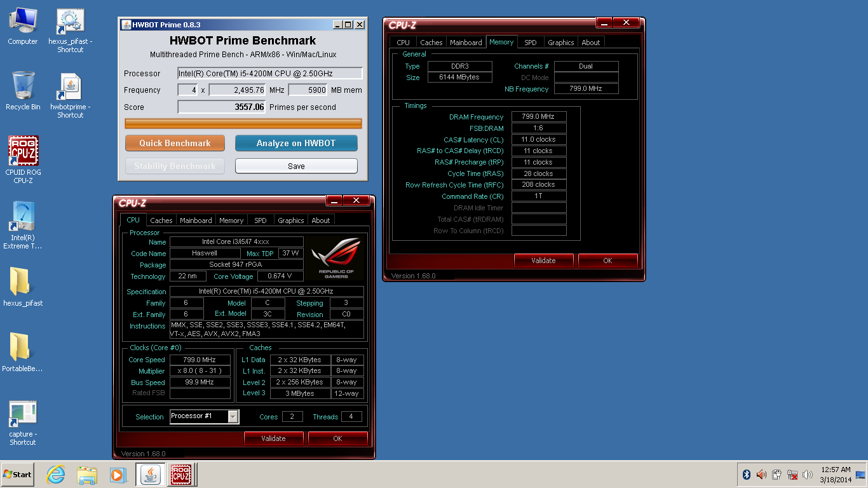Viewport: 868px width, 488px height.
Task: Click Quick Benchmark button
Action: [x=175, y=143]
